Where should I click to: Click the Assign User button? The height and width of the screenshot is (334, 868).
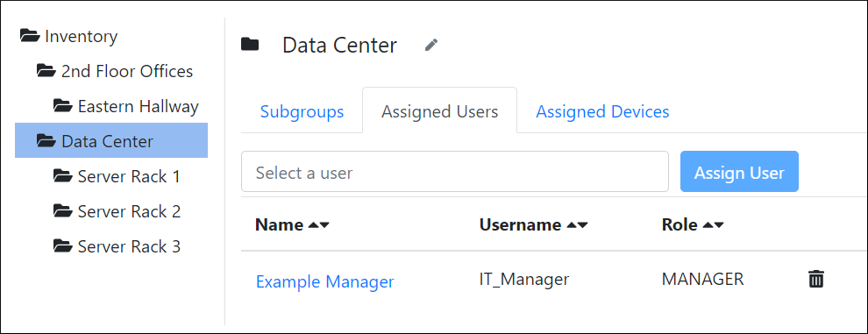point(739,172)
